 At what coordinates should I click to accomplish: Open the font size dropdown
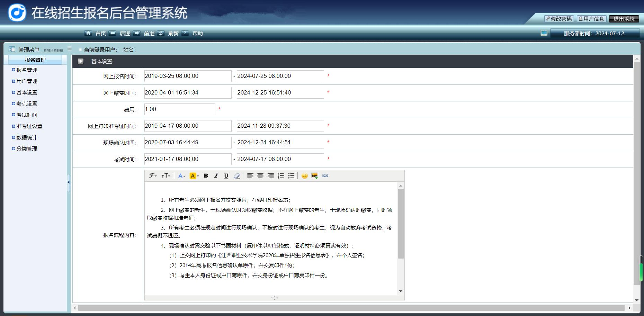tap(166, 176)
